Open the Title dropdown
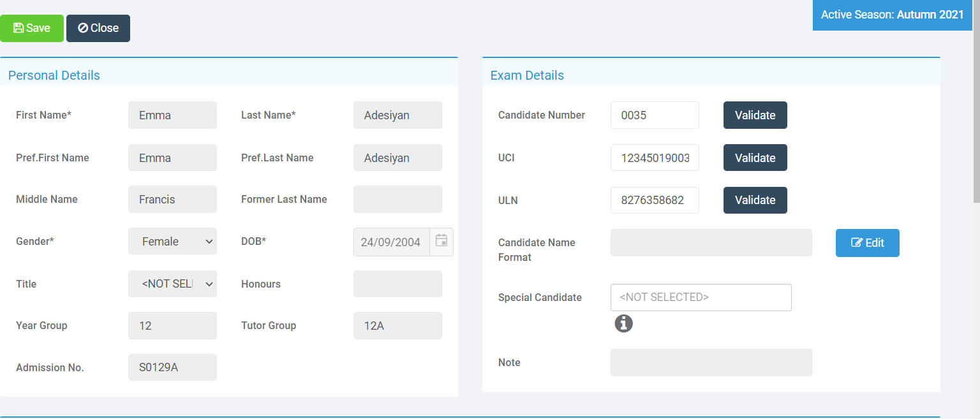Image resolution: width=980 pixels, height=419 pixels. [x=172, y=284]
